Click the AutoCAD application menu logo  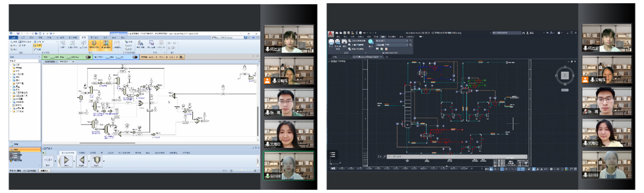click(x=331, y=34)
